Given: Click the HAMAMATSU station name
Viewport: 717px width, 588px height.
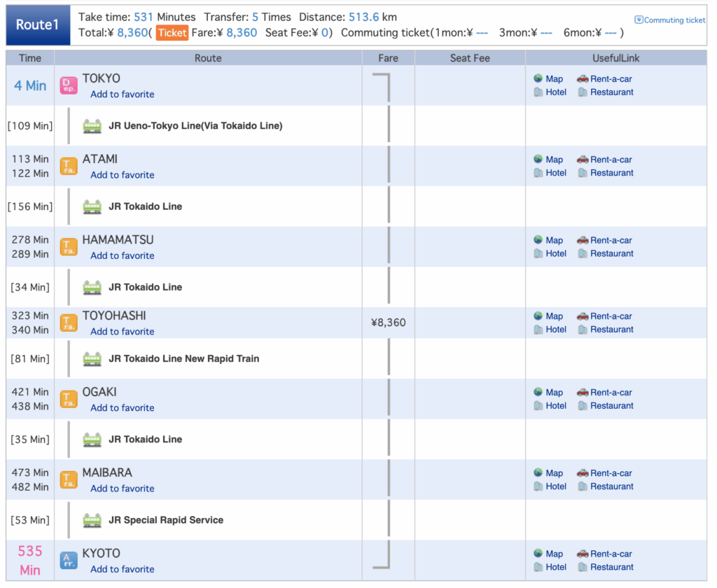Looking at the screenshot, I should point(118,239).
